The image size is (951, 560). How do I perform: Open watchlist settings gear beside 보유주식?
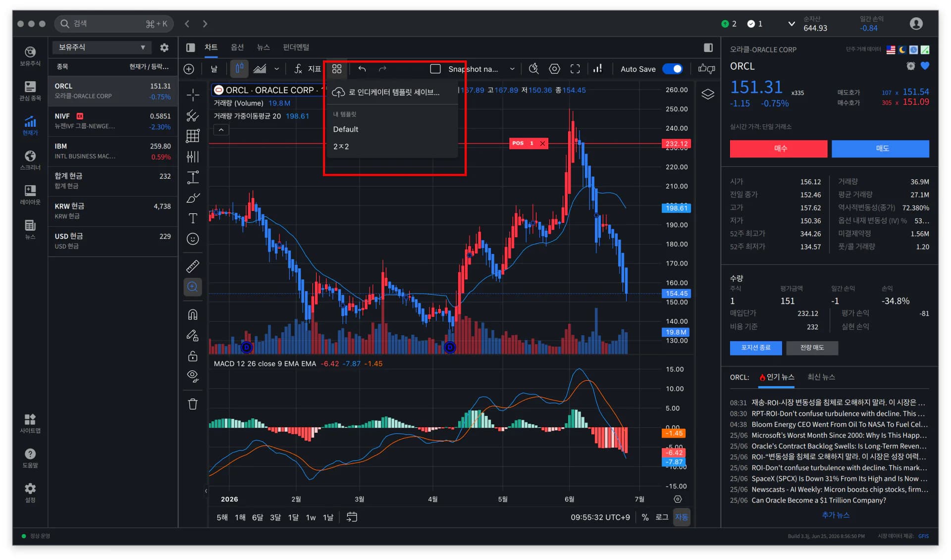(164, 48)
